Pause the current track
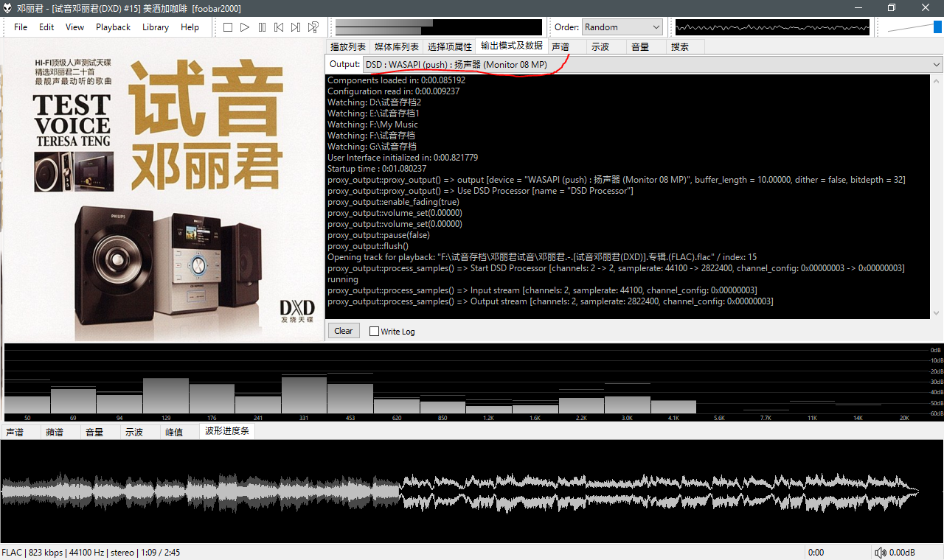 [262, 27]
